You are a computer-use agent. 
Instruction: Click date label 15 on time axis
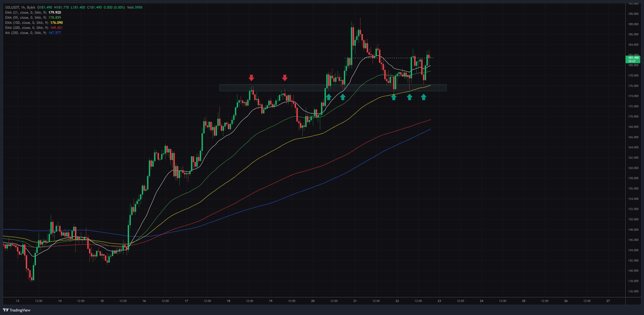point(101,301)
